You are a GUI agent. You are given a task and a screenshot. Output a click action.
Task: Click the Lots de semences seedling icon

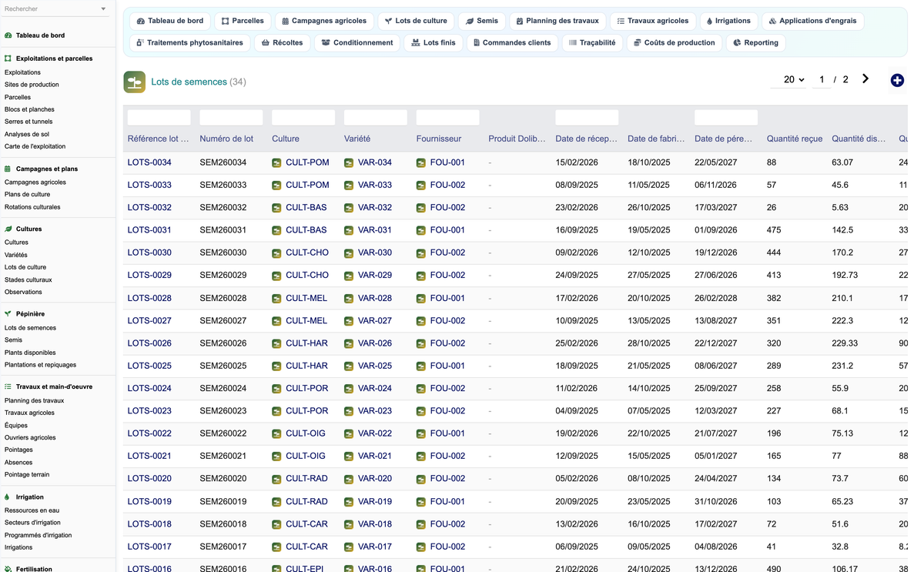[x=135, y=82]
